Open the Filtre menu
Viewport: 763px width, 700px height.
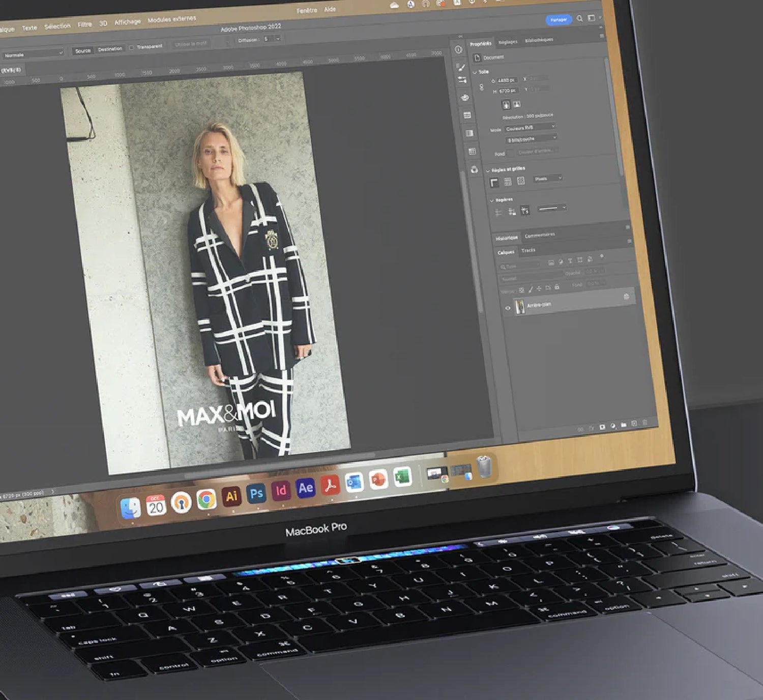[84, 24]
